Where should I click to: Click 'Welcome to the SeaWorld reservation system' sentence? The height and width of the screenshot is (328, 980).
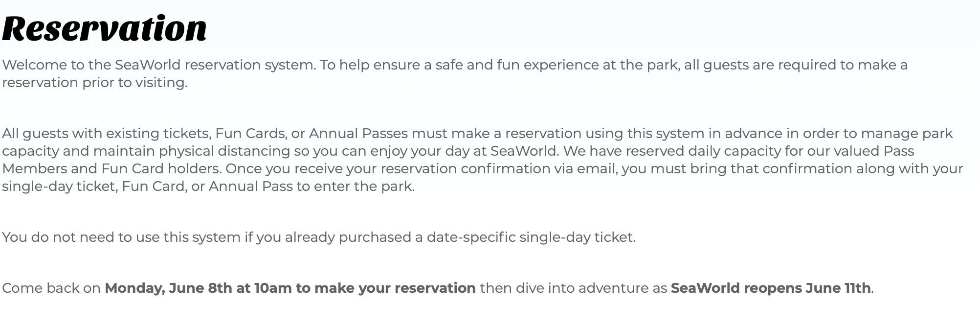tap(159, 65)
